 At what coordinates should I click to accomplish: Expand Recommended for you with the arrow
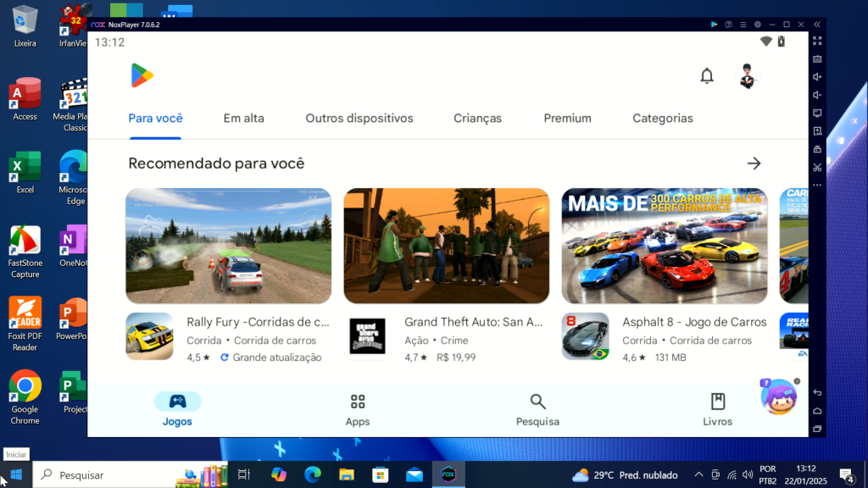click(754, 164)
